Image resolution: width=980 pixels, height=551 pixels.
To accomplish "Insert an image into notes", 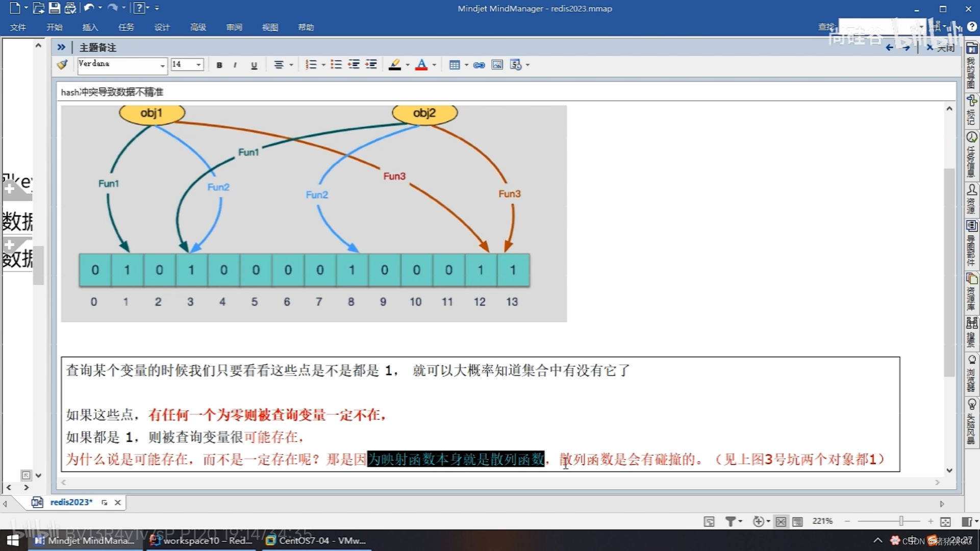I will 497,65.
